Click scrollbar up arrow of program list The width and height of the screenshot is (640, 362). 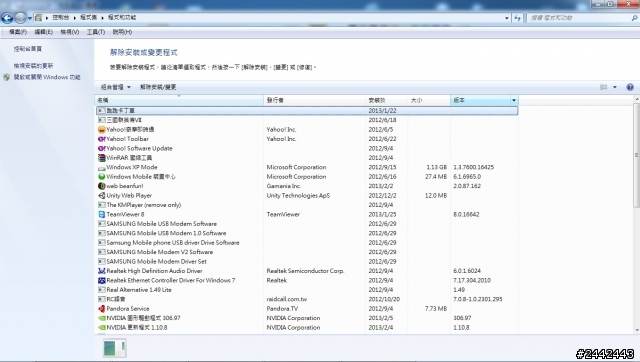[637, 99]
